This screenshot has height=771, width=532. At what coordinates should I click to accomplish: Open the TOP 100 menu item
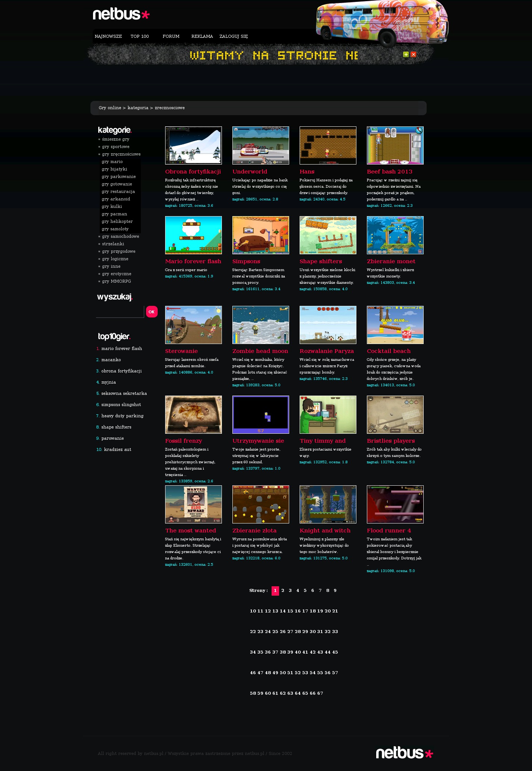[x=140, y=36]
